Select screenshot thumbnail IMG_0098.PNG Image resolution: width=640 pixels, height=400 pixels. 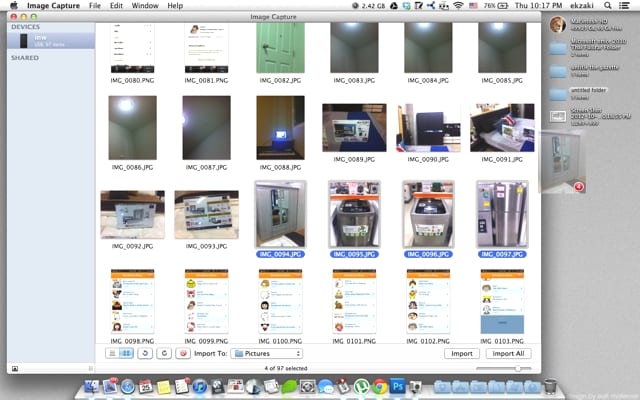coord(132,302)
